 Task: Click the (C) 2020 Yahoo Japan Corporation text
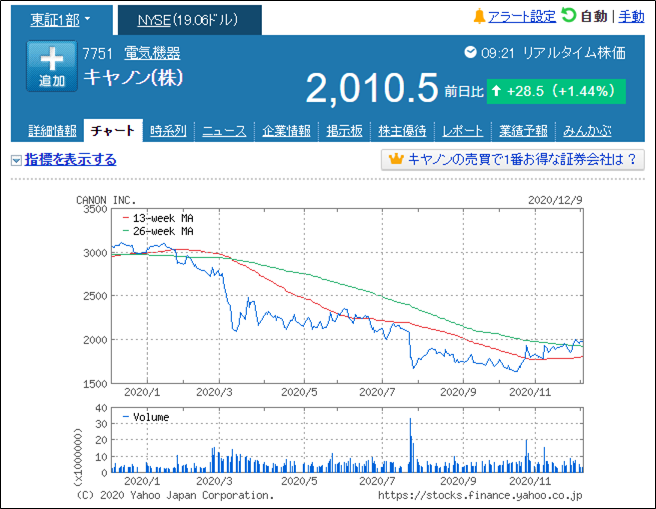coord(175,496)
